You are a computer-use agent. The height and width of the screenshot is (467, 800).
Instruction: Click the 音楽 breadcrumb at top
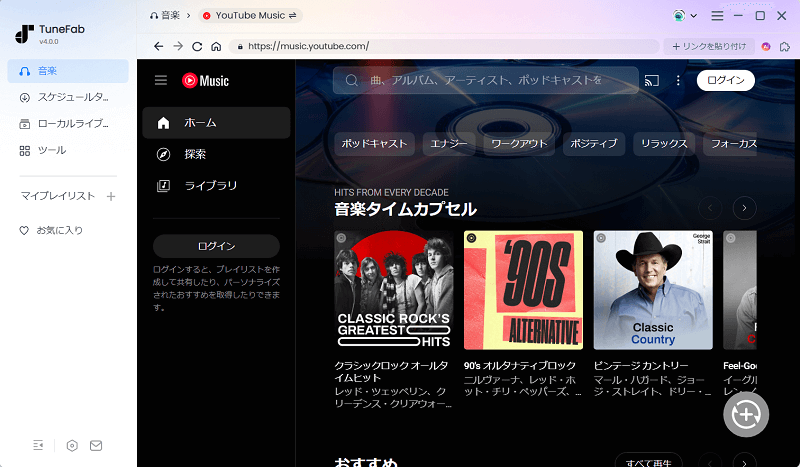coord(165,16)
